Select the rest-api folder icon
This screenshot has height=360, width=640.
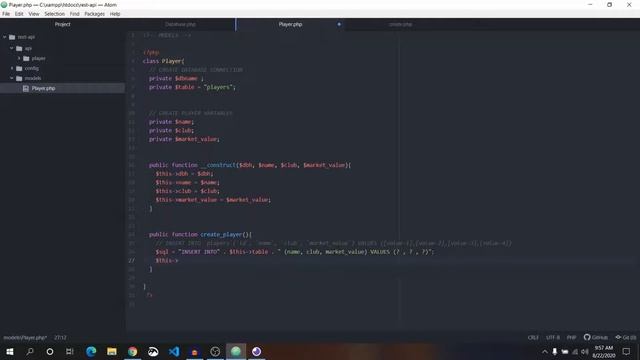coord(12,37)
